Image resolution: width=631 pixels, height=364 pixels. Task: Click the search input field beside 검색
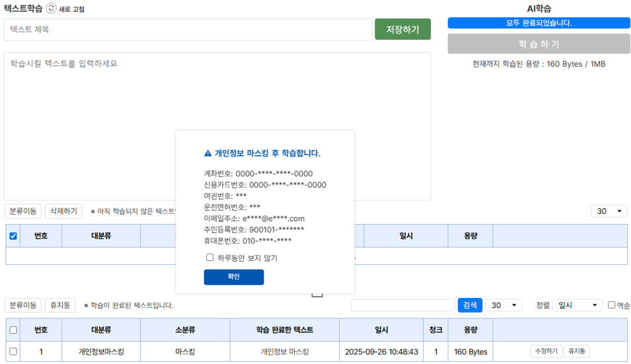(x=402, y=305)
